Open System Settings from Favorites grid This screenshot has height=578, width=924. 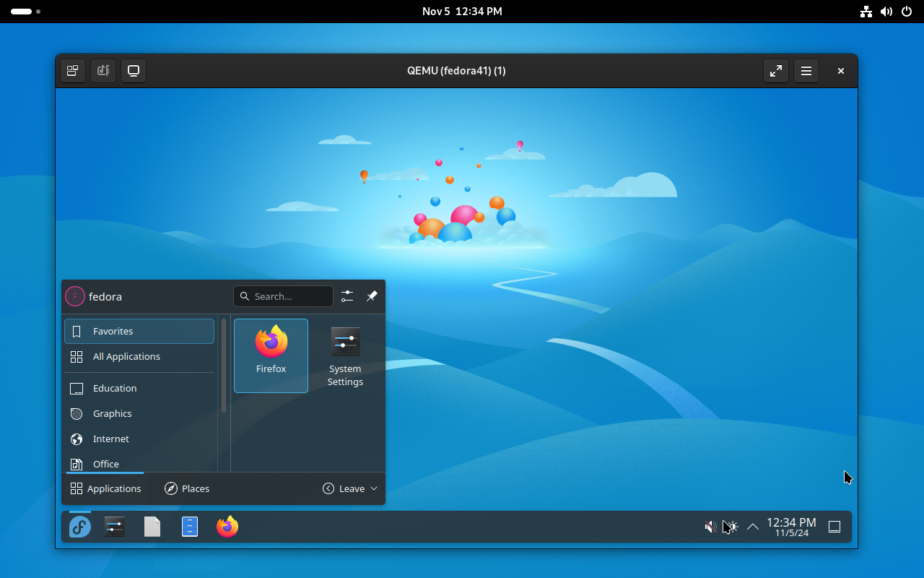point(345,355)
